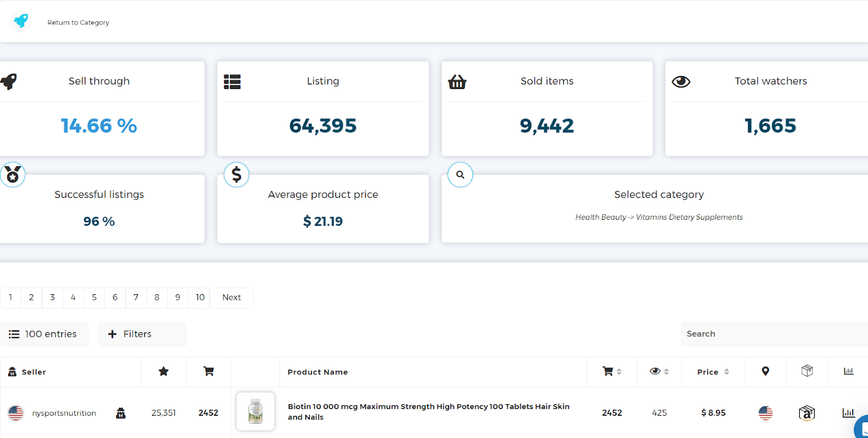Click the star rating column header icon

(163, 372)
